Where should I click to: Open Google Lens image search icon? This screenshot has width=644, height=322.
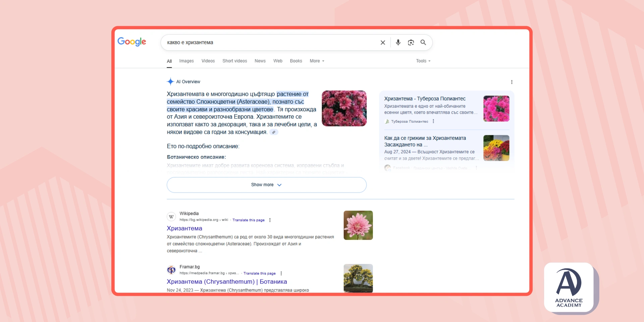coord(411,43)
